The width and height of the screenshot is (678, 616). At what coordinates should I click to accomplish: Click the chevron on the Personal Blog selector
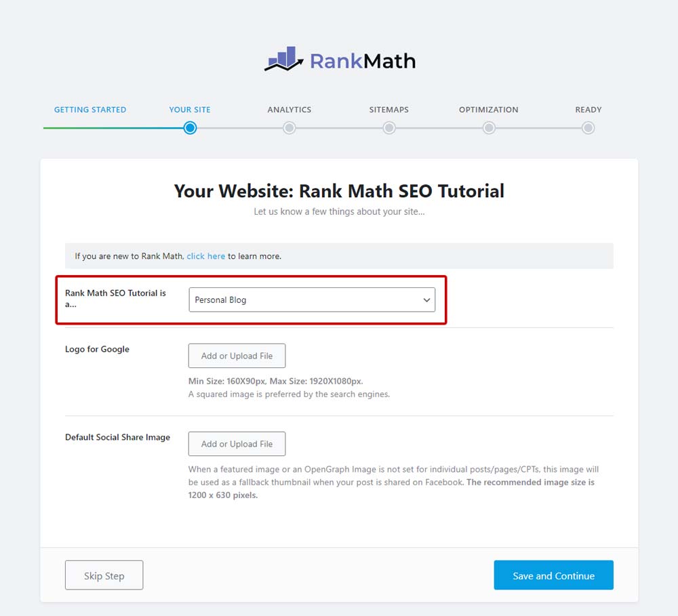(x=426, y=300)
